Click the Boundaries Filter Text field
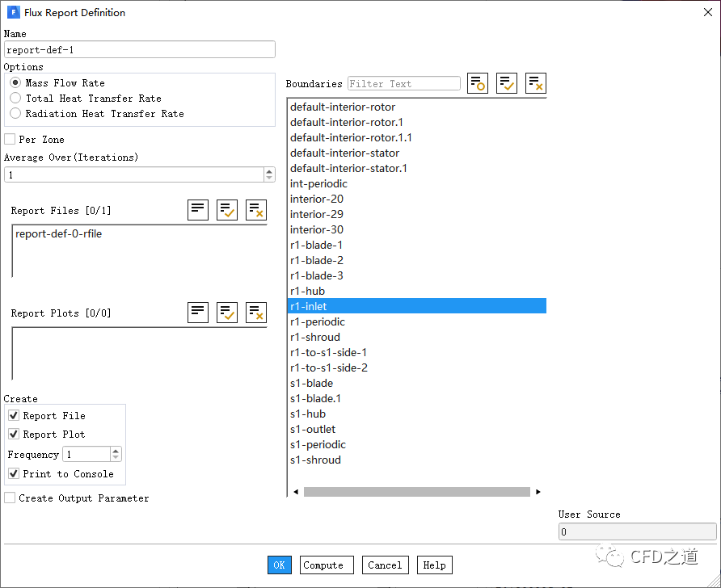Image resolution: width=721 pixels, height=588 pixels. [x=403, y=83]
